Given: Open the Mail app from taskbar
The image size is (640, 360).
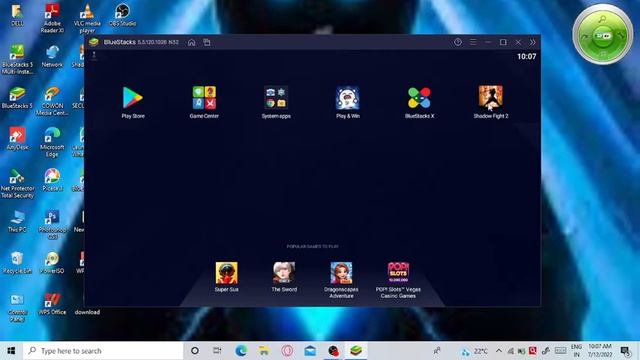Looking at the screenshot, I should [310, 351].
